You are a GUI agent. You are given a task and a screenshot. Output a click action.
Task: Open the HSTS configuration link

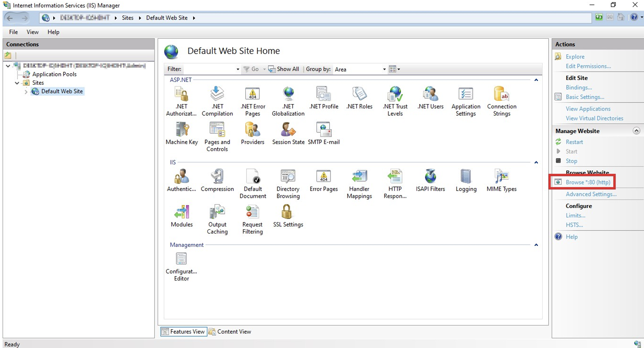(x=574, y=225)
